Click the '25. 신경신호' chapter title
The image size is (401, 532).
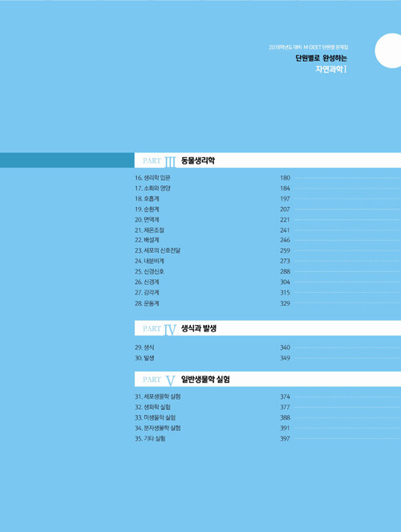tap(149, 271)
